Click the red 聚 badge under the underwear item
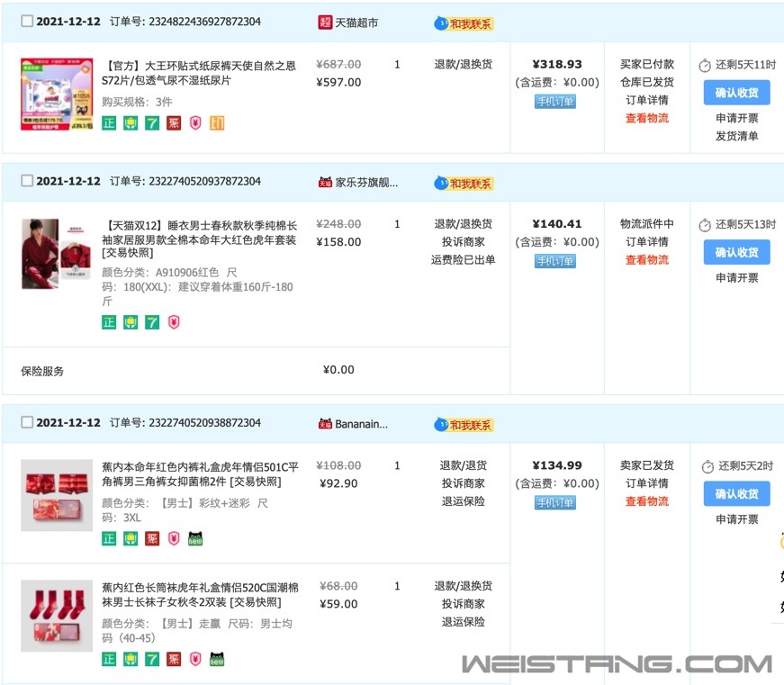This screenshot has height=685, width=784. pos(152,538)
